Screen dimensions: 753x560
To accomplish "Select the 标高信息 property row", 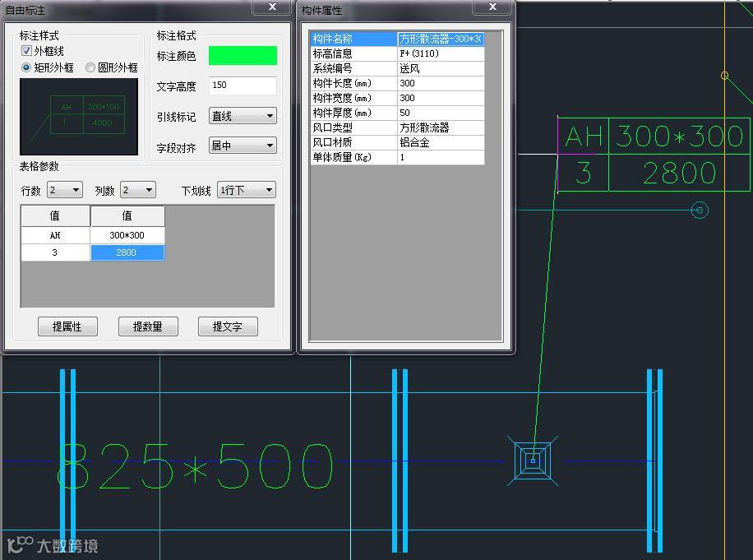I will [397, 53].
